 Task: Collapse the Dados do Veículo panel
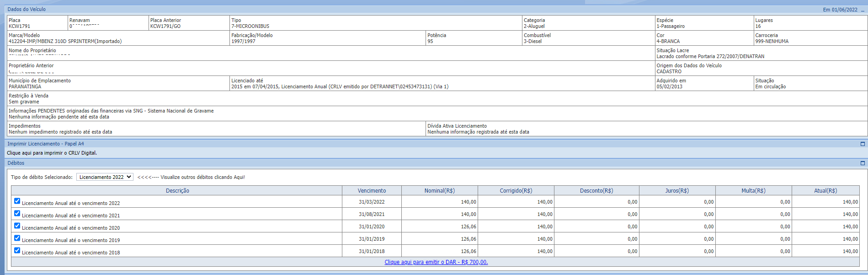point(863,10)
